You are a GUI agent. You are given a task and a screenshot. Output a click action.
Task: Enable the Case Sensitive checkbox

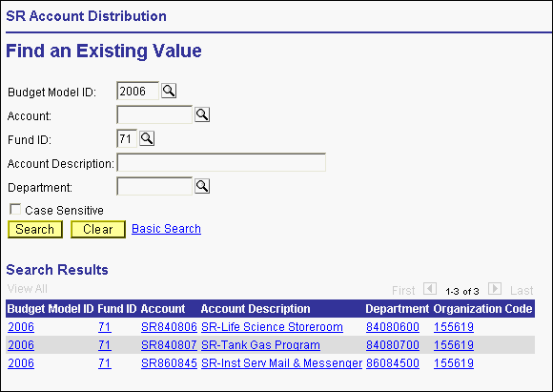point(15,209)
